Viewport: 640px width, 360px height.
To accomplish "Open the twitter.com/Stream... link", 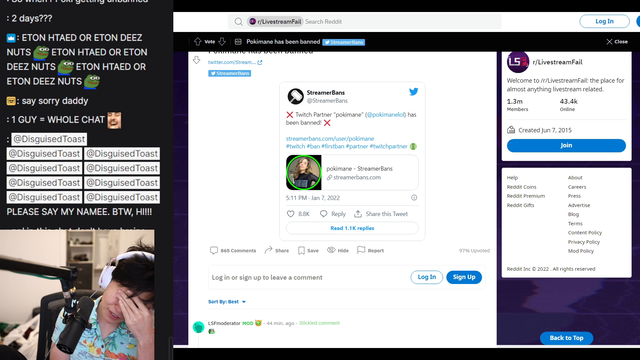I will coord(231,62).
